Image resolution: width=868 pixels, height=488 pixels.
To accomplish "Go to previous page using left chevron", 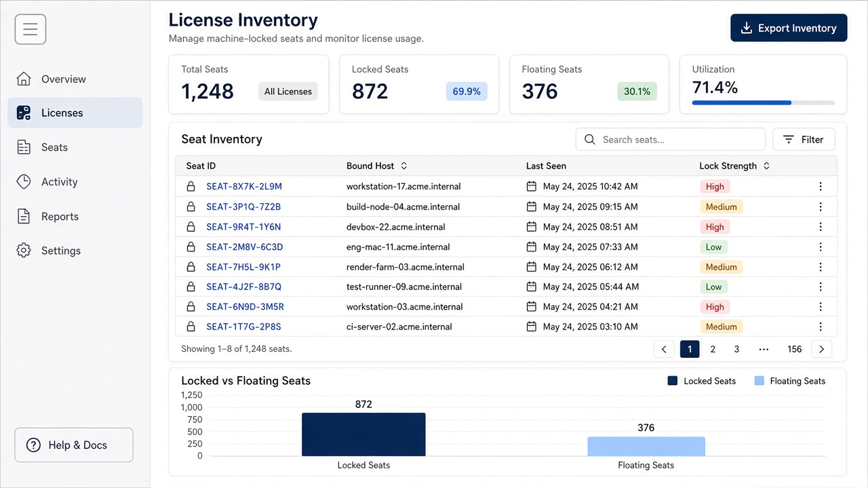I will pyautogui.click(x=664, y=349).
